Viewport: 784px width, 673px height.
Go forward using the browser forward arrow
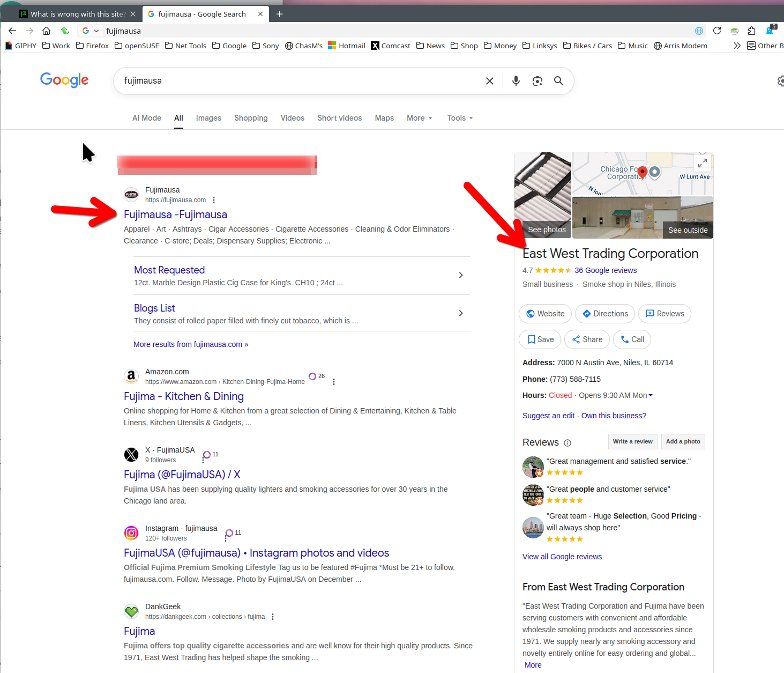29,31
